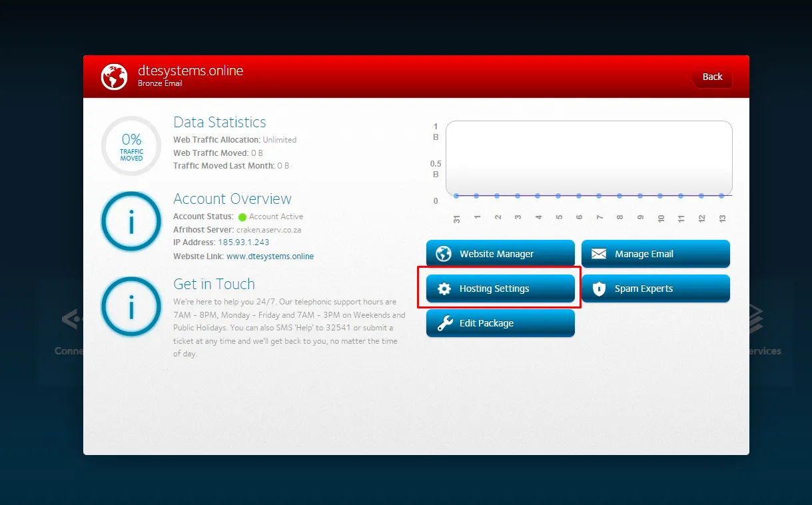Click the chart data point for day 7

pos(599,195)
